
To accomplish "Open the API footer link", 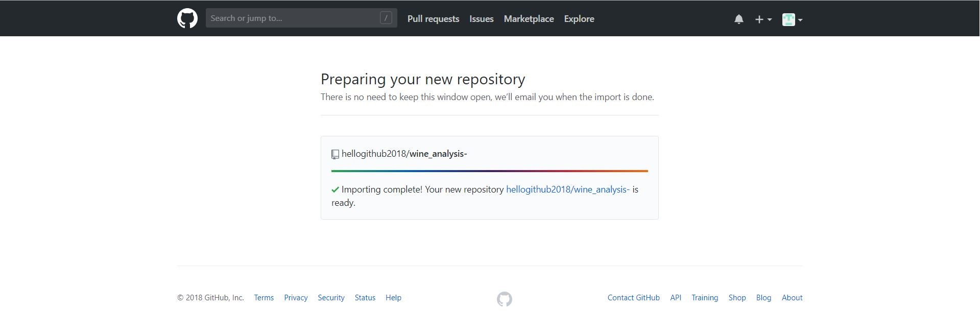I will [675, 298].
